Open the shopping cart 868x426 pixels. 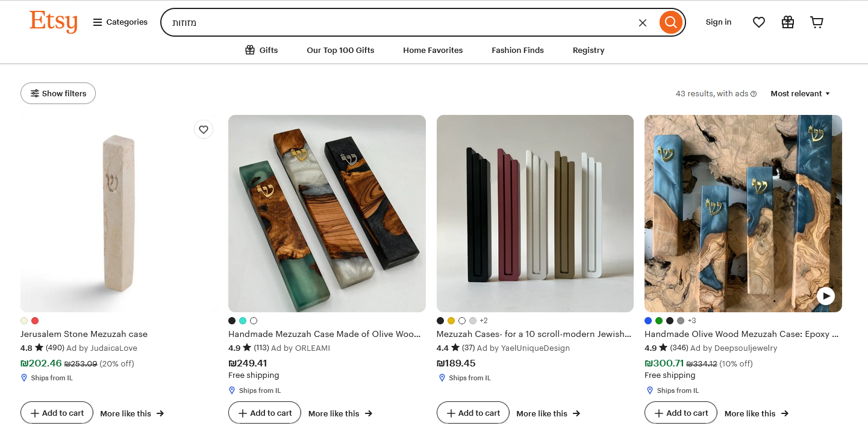click(x=817, y=23)
